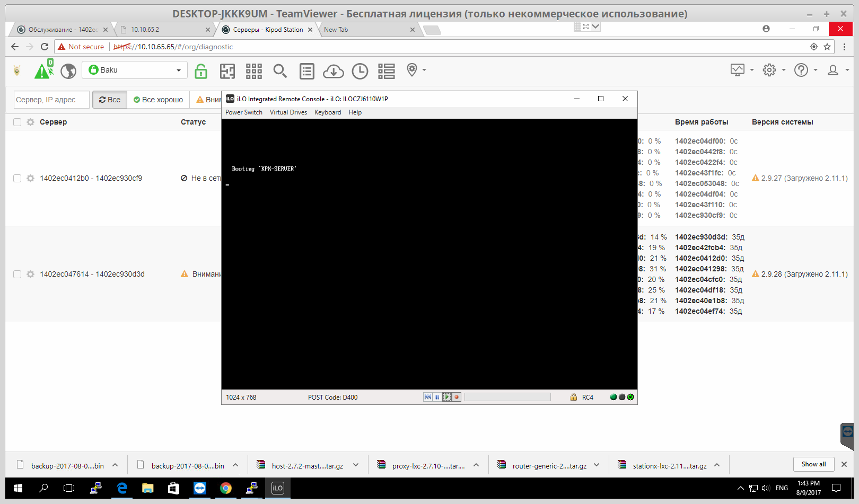Check the box for server 1402ec047614
This screenshot has width=859, height=504.
point(17,274)
